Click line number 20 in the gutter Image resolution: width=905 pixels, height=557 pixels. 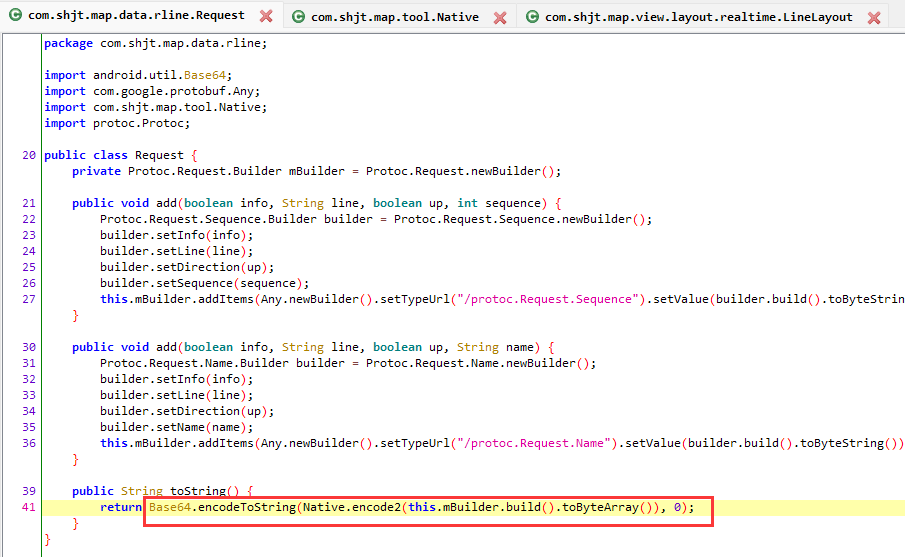28,155
